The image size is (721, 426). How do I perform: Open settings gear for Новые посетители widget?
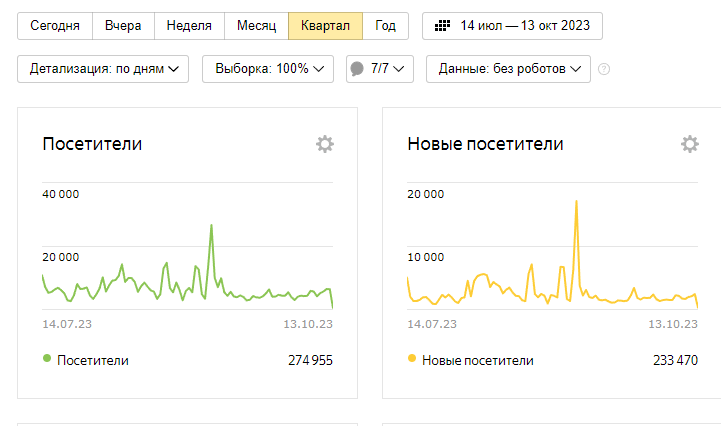click(x=690, y=144)
